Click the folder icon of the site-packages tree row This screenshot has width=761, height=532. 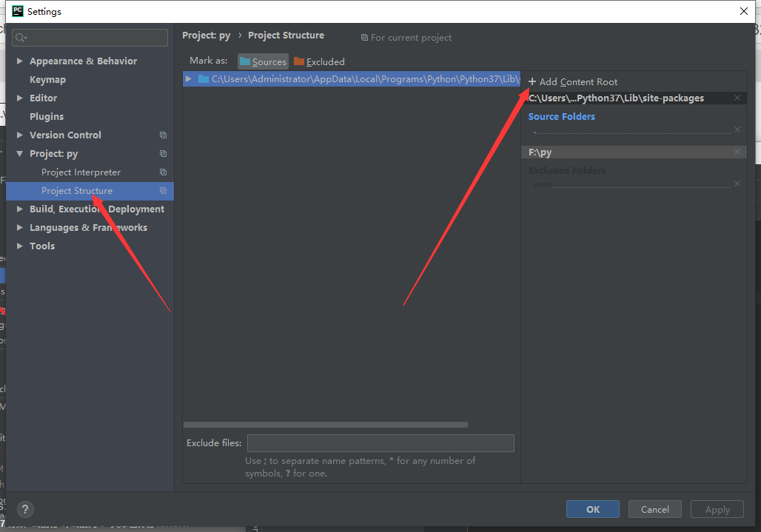(x=204, y=79)
